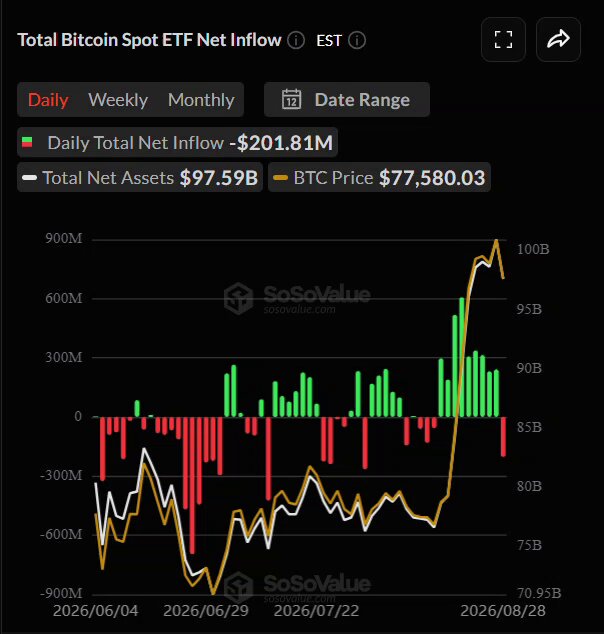Click the 2026/06/04 x-axis date label
Screen dimensions: 604x634
pyautogui.click(x=95, y=611)
